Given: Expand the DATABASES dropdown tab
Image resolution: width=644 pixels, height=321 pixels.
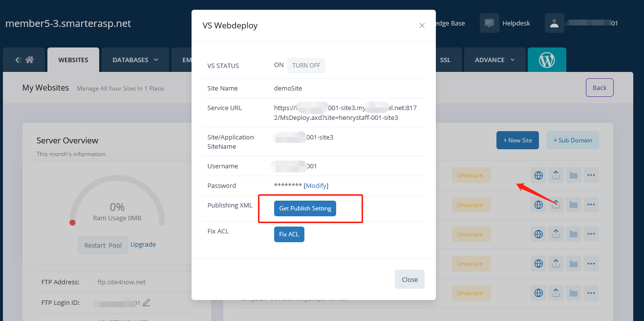Looking at the screenshot, I should pyautogui.click(x=135, y=60).
